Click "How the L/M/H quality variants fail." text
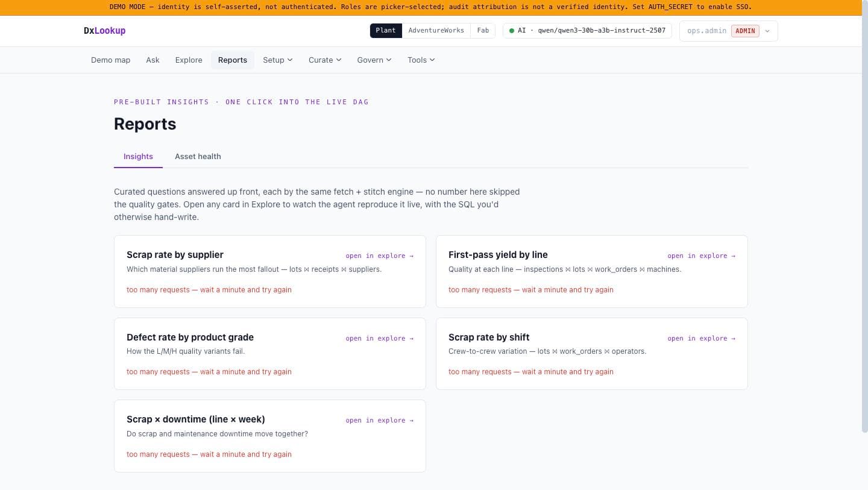Screen dimensions: 868x490 186,351
